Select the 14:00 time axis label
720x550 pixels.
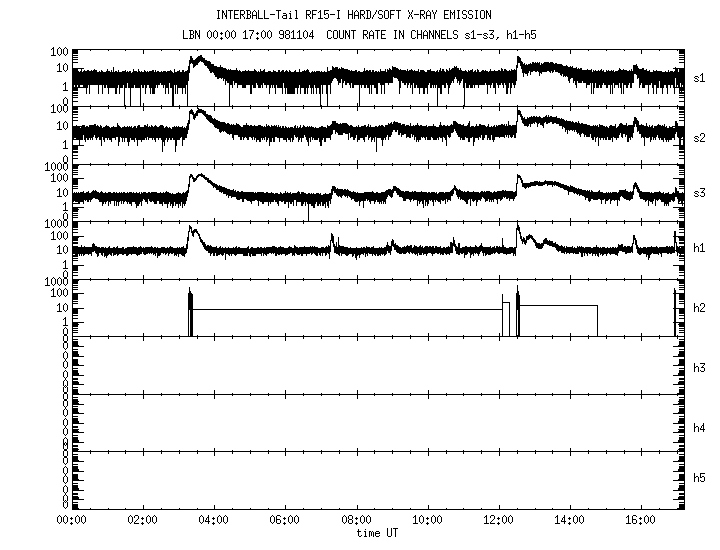570,521
